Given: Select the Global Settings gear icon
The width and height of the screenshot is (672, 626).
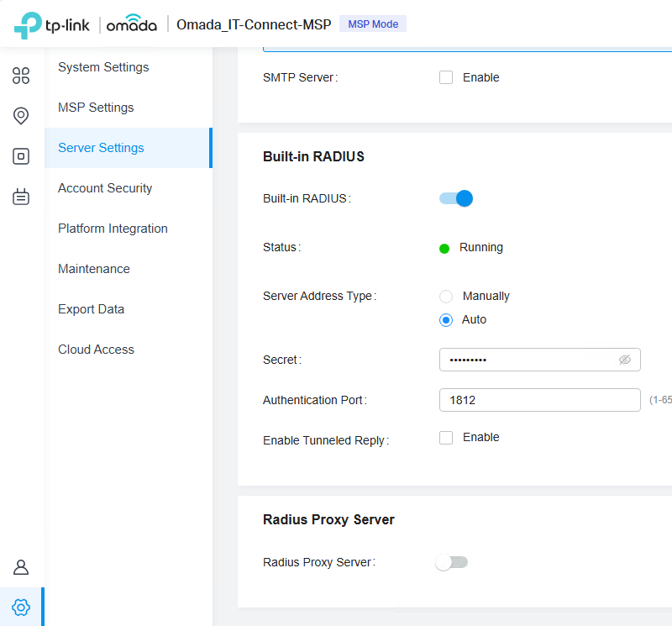Looking at the screenshot, I should 20,607.
